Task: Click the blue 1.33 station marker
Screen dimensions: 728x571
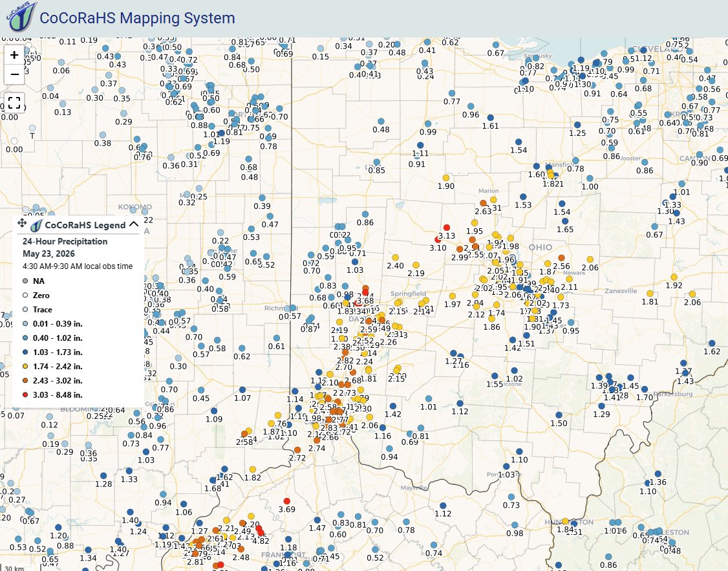Action: point(129,471)
